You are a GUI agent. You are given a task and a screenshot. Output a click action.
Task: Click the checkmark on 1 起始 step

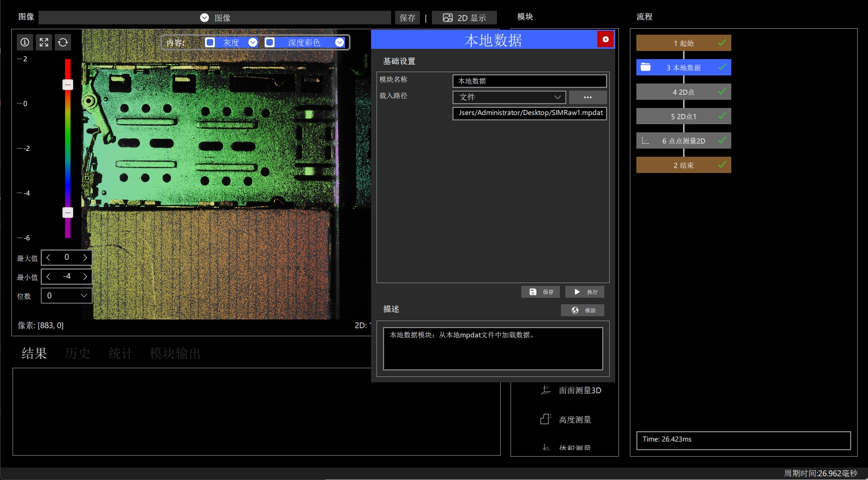(722, 42)
